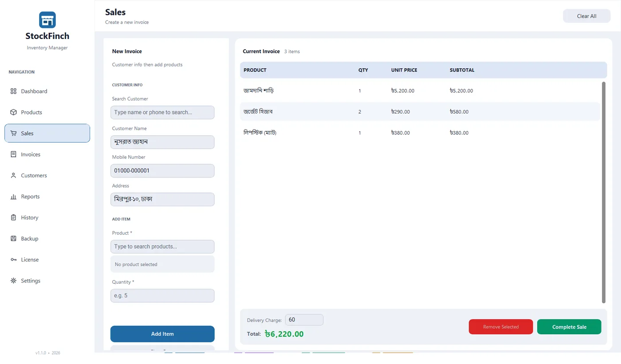Viewport: 621px width, 364px height.
Task: Click the SUBTOTAL column header
Action: coord(462,70)
